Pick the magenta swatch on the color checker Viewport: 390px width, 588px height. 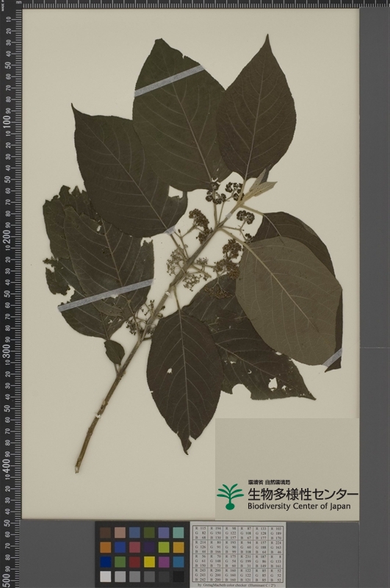point(164,562)
